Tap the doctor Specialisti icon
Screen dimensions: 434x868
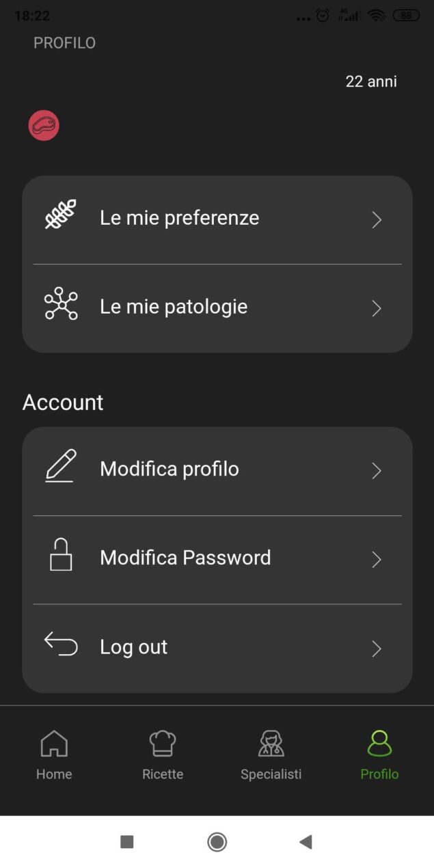tap(271, 743)
